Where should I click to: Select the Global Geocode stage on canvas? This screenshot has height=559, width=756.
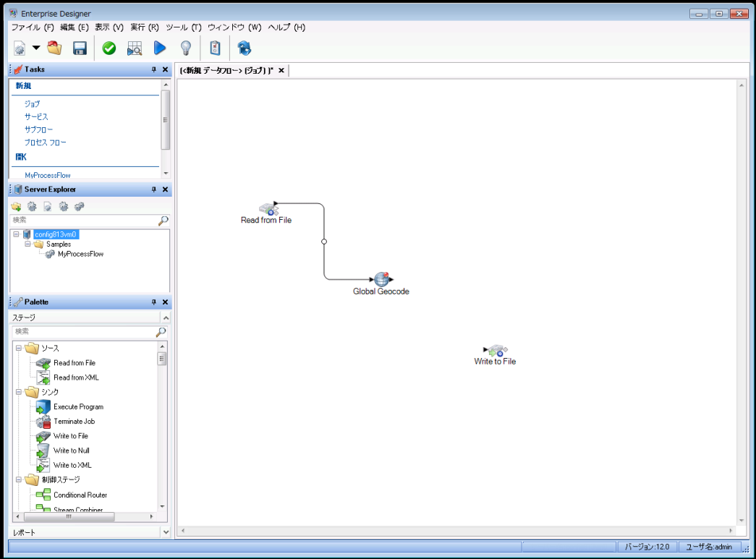pos(382,281)
